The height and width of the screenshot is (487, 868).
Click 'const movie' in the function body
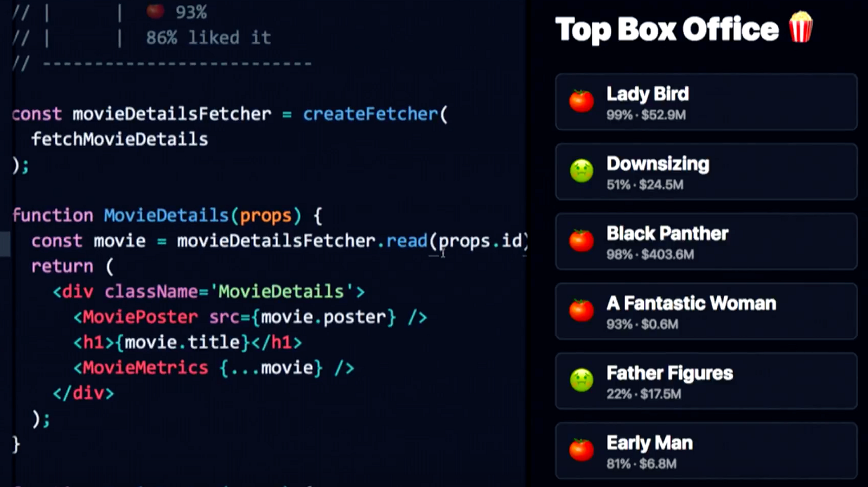[88, 241]
